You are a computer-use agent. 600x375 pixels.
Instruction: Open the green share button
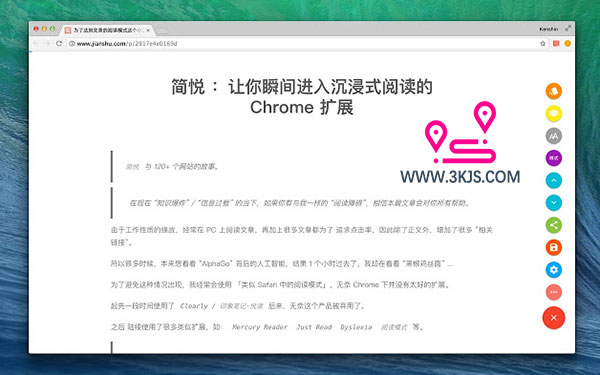point(553,225)
